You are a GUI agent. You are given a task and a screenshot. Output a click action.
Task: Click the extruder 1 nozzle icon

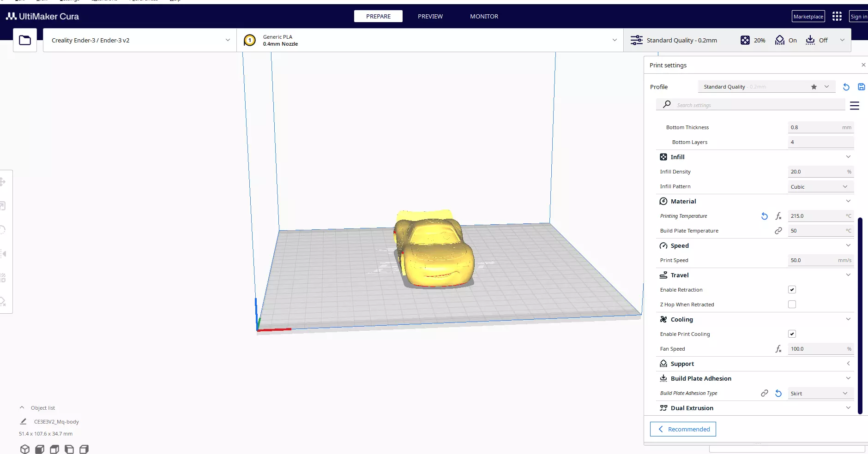250,40
